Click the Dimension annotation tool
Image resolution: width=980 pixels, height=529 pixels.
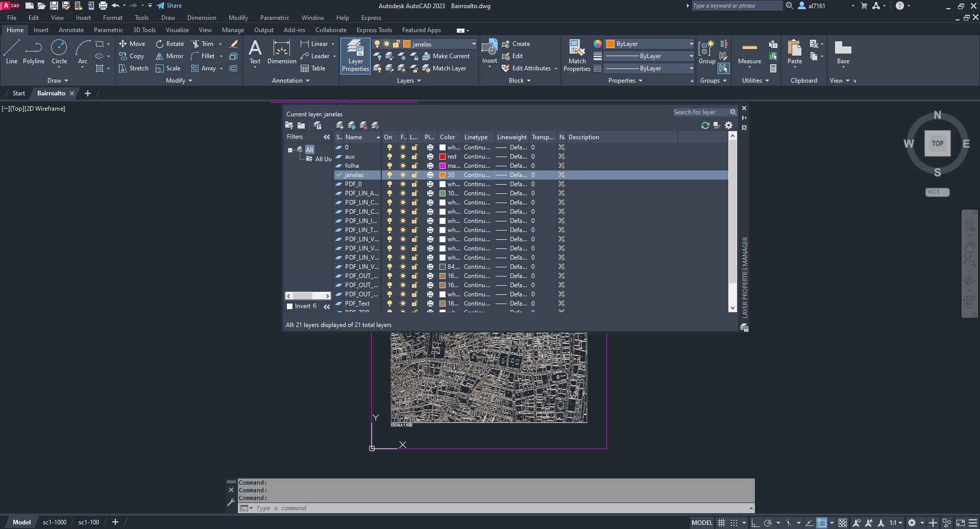tap(282, 52)
